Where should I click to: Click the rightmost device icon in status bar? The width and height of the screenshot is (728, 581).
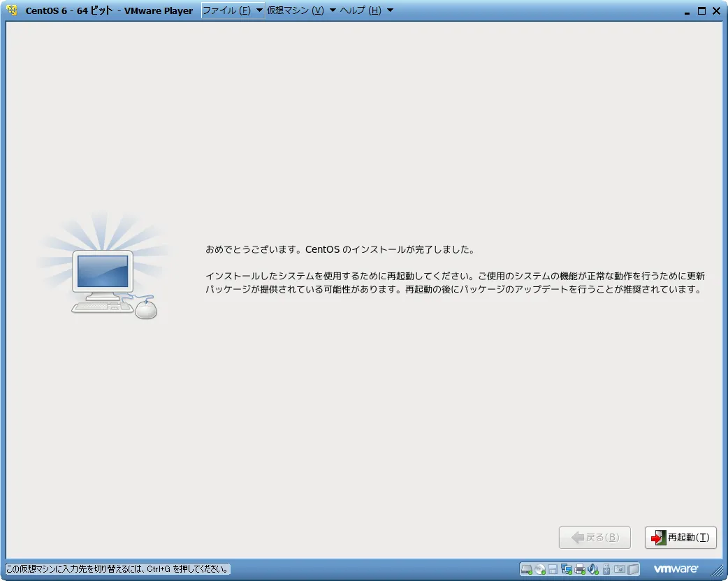tap(633, 568)
